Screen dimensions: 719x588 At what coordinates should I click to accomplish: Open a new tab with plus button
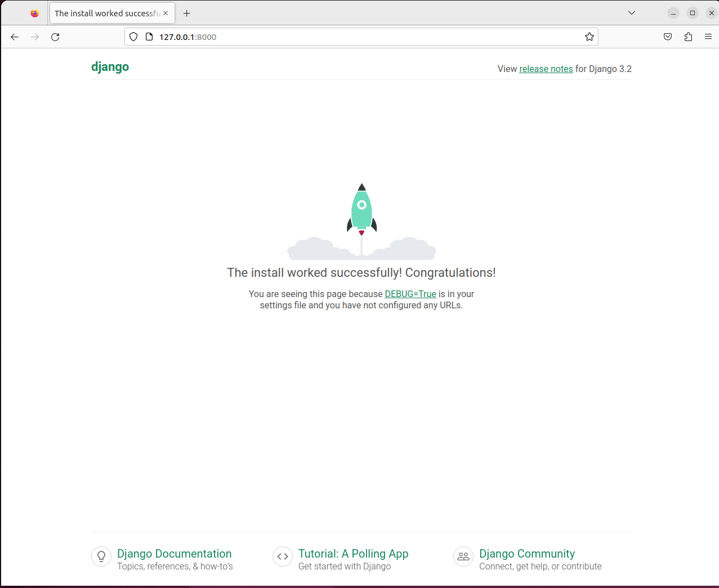coord(187,13)
